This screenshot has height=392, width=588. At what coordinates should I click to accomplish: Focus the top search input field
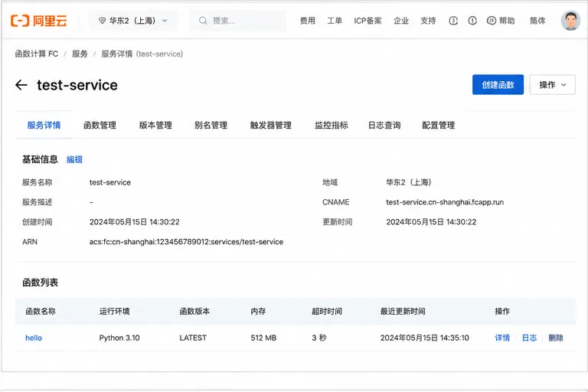pyautogui.click(x=238, y=21)
